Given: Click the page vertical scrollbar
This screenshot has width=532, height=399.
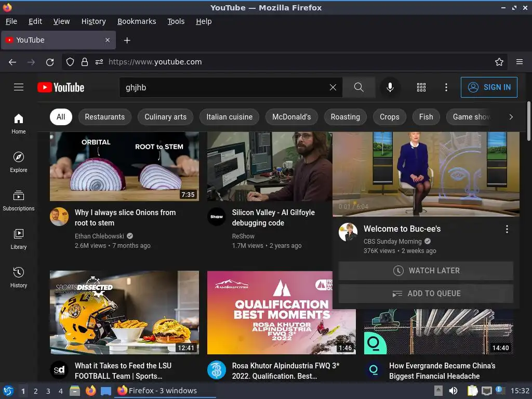Looking at the screenshot, I should (528, 121).
